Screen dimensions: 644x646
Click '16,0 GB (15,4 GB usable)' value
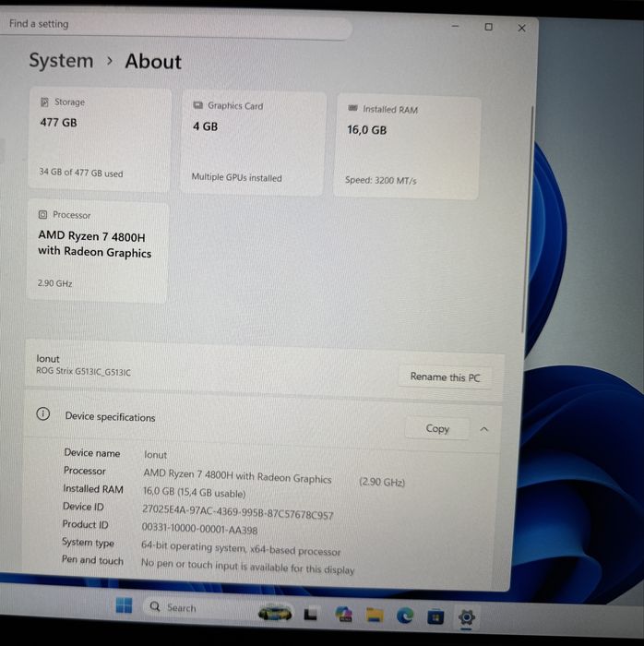pyautogui.click(x=195, y=492)
